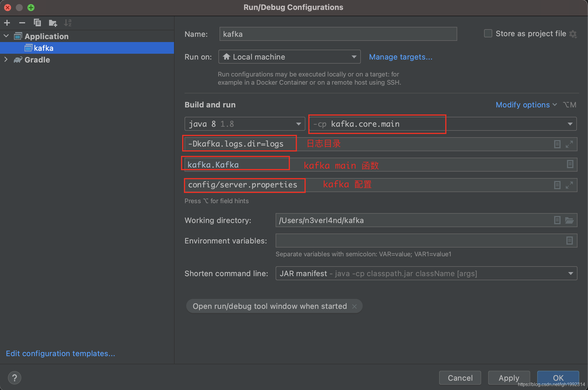
Task: Open Shorten command line dropdown
Action: pyautogui.click(x=426, y=273)
